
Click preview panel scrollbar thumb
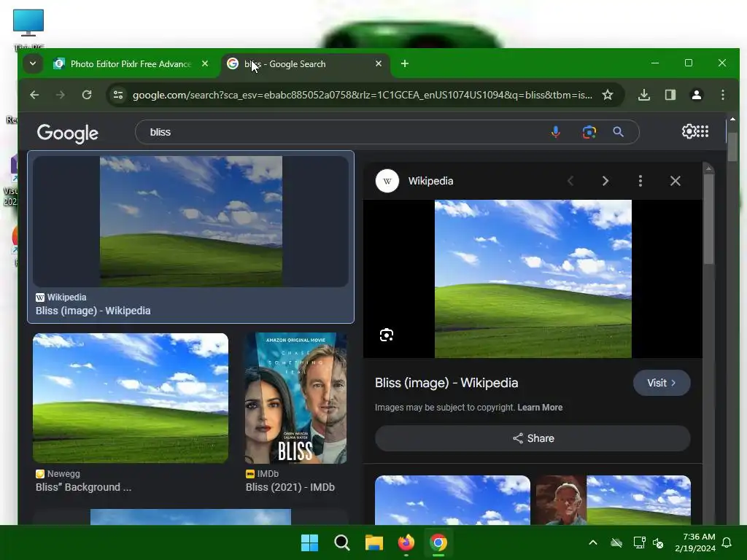[x=708, y=219]
